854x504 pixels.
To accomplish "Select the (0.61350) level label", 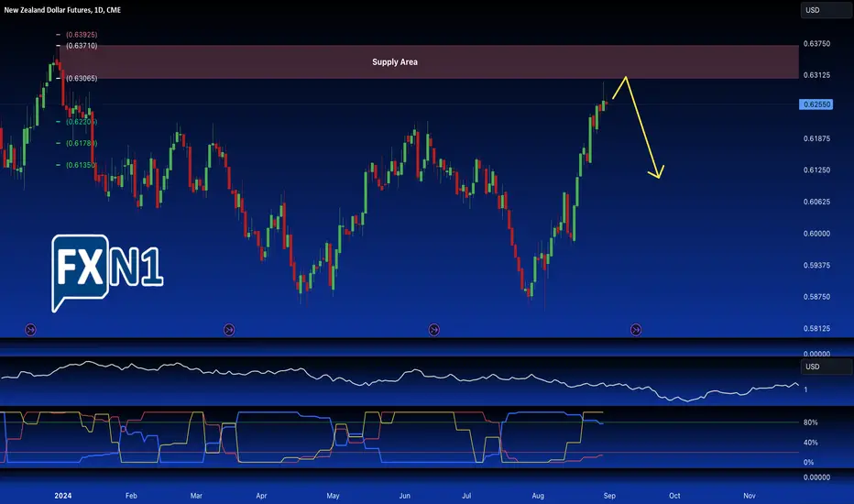I will 82,165.
